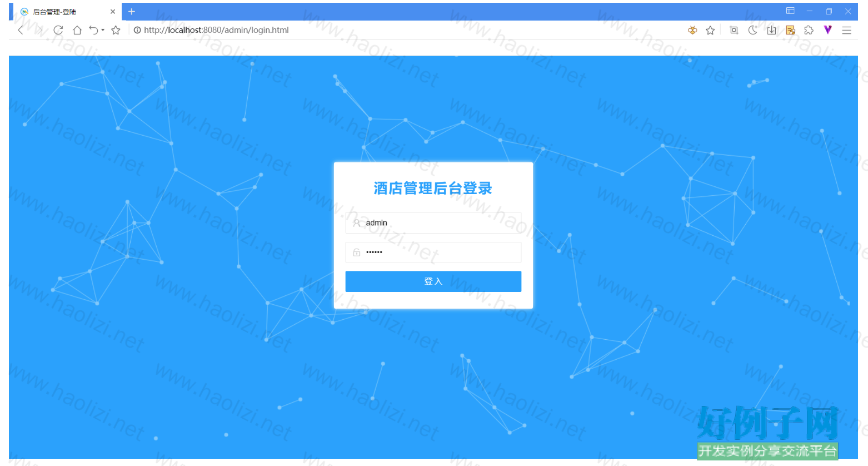Select the 后台管理-登陆 tab

tap(61, 12)
